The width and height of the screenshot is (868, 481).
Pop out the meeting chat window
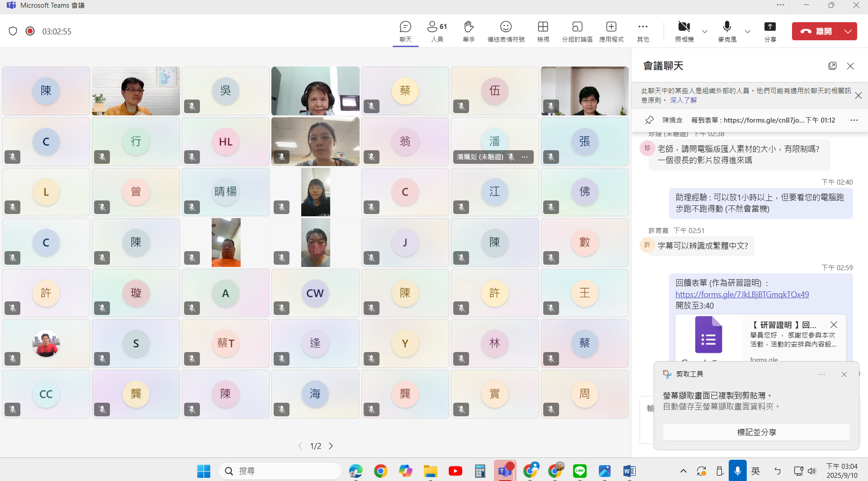[832, 66]
